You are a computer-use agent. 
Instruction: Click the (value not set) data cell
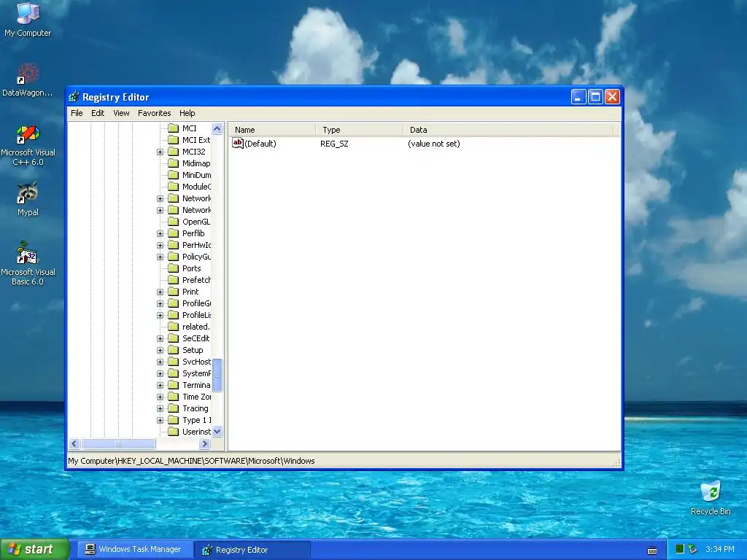click(x=433, y=144)
